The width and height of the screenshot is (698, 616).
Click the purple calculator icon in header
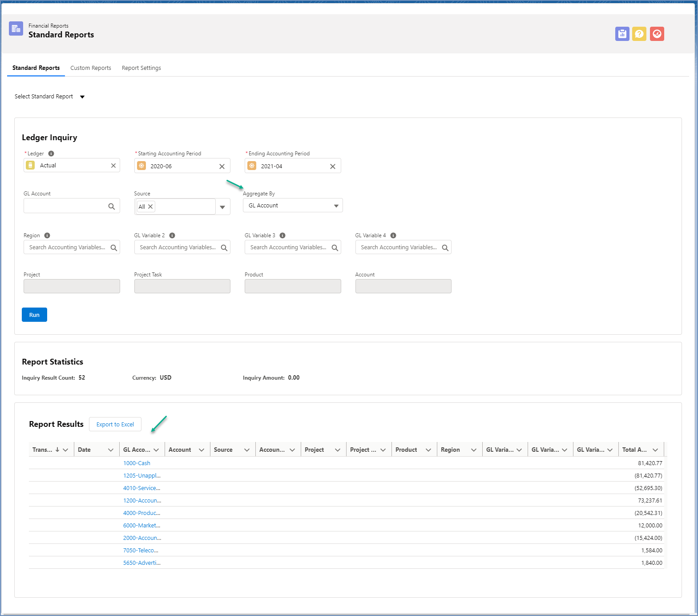click(x=622, y=34)
